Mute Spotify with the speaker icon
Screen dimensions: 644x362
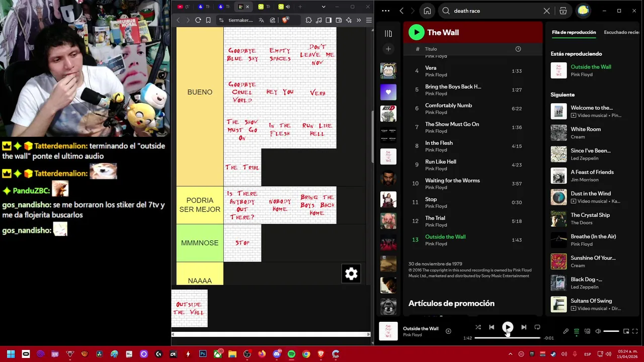click(x=598, y=331)
